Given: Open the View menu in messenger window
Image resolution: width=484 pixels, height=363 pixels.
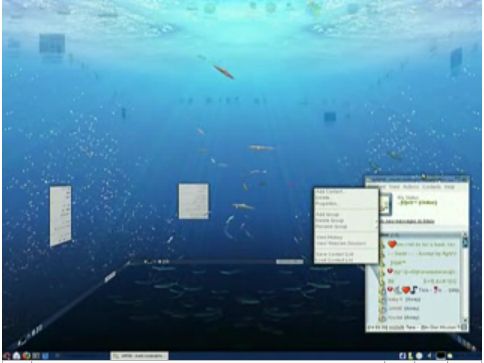Looking at the screenshot, I should (394, 187).
